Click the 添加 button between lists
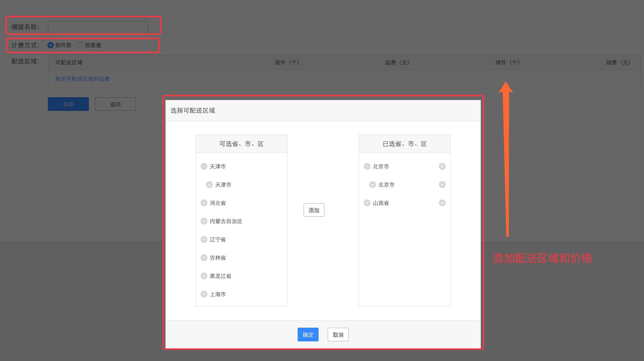 tap(314, 210)
